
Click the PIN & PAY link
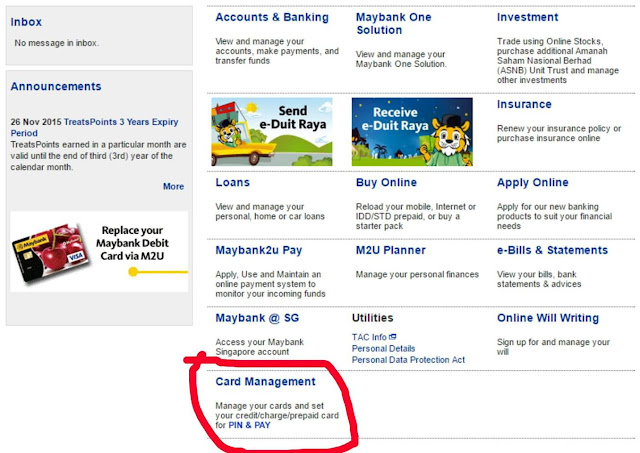(249, 425)
